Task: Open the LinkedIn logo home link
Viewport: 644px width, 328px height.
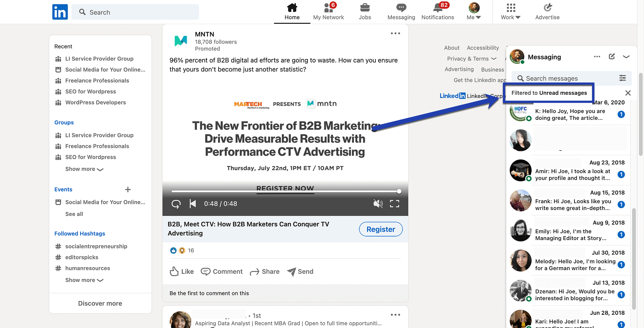Action: pos(60,12)
